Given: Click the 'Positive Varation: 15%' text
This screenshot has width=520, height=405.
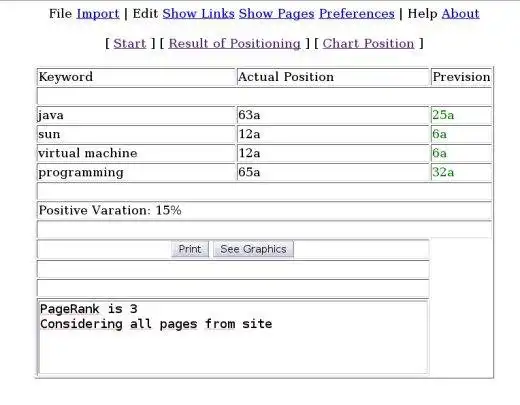Looking at the screenshot, I should 110,210.
